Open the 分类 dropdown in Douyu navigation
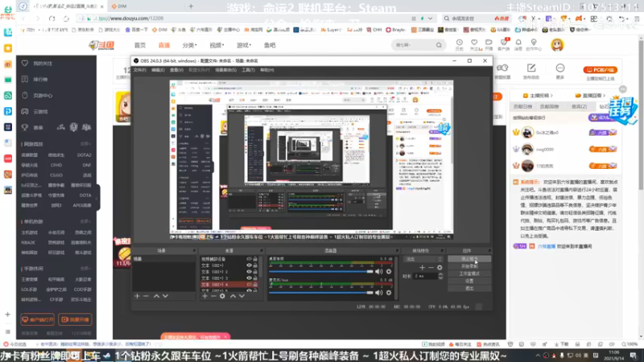The width and height of the screenshot is (644, 362). (x=189, y=45)
